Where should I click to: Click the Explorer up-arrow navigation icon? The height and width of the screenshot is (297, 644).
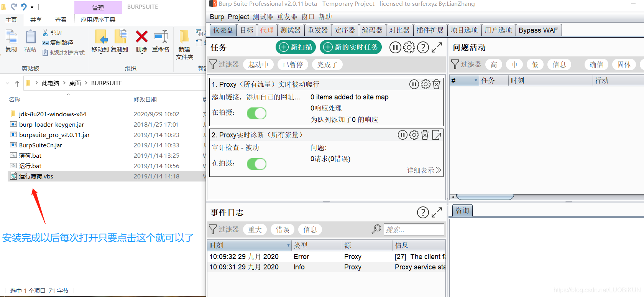point(17,83)
